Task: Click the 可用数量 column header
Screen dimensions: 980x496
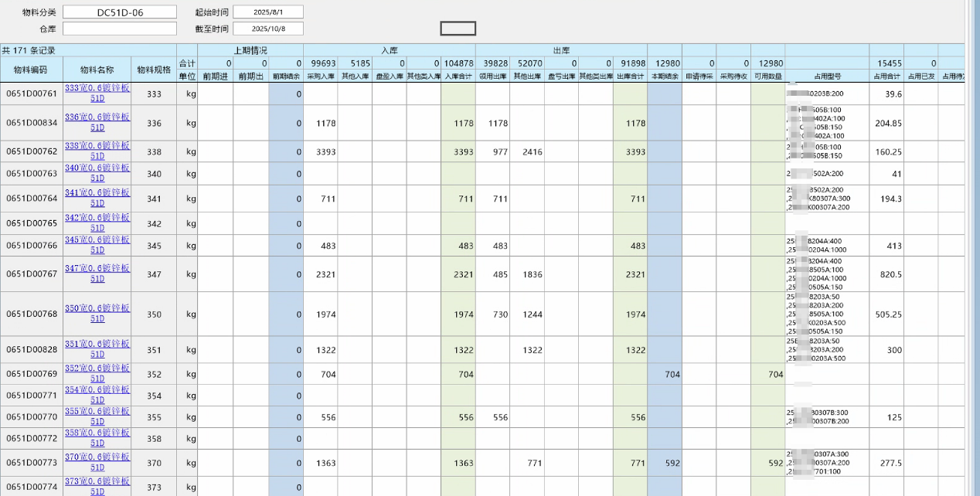Action: click(767, 76)
